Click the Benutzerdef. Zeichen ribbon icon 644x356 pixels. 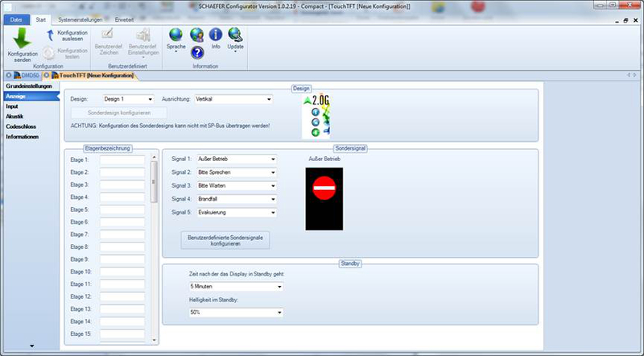pos(108,35)
